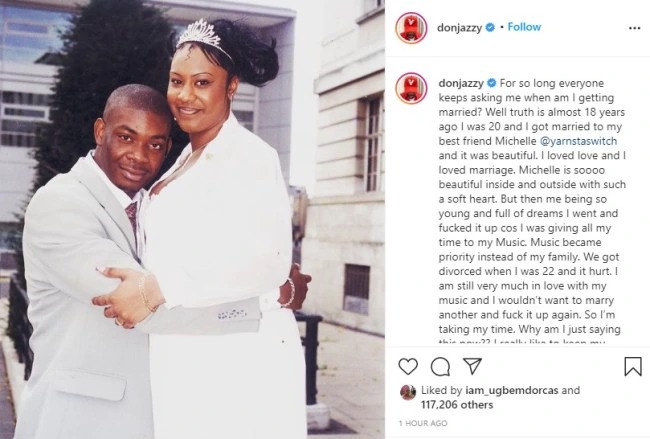Save the post with the bookmark icon
The height and width of the screenshot is (439, 650).
point(633,366)
